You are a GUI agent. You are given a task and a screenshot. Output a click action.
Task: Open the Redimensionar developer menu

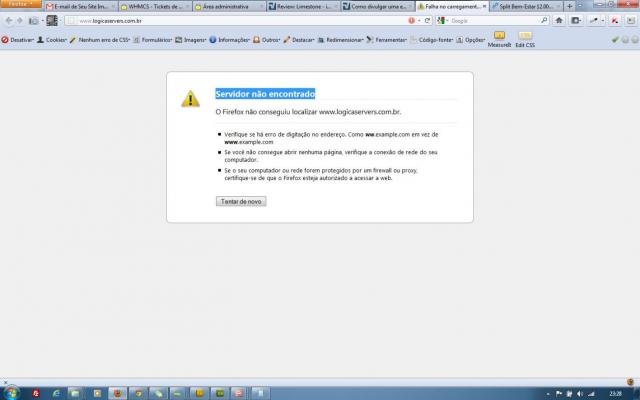point(340,40)
